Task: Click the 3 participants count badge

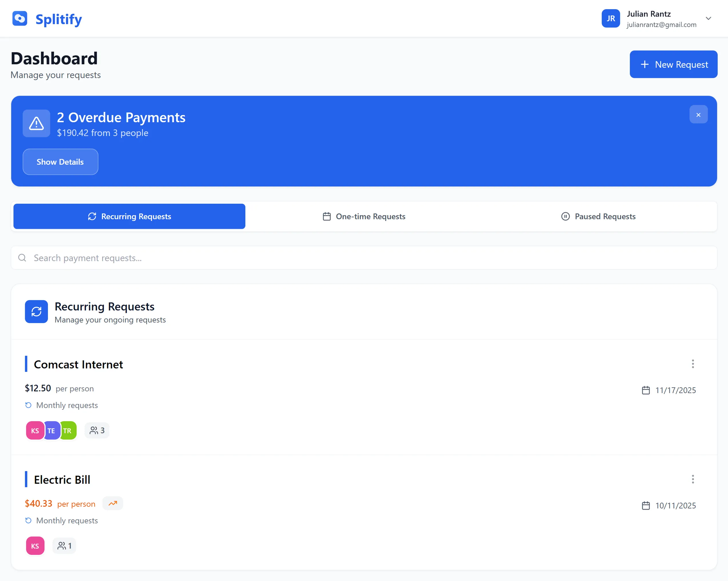Action: 97,430
